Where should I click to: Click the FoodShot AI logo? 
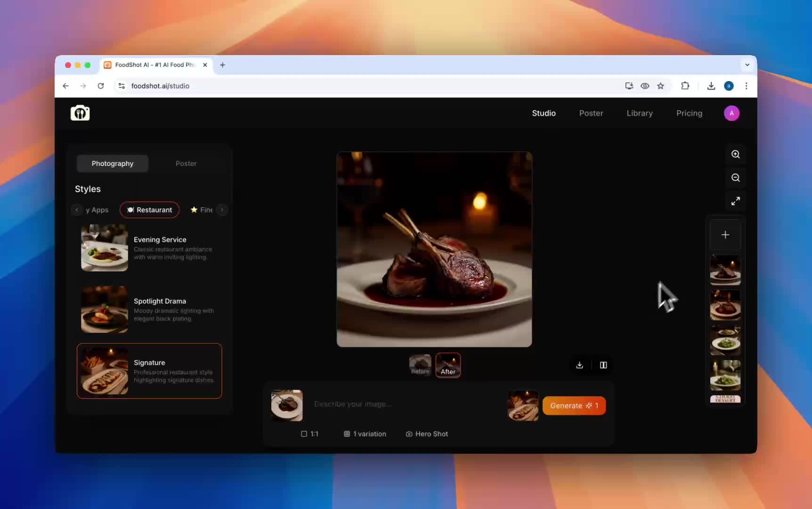80,113
